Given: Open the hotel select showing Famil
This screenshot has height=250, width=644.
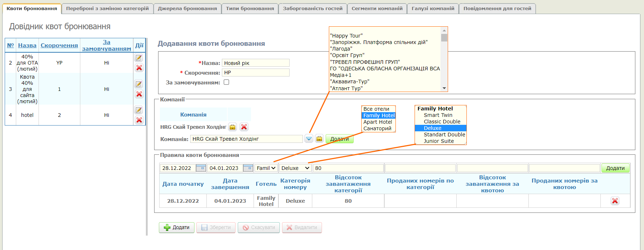Looking at the screenshot, I should click(x=266, y=168).
